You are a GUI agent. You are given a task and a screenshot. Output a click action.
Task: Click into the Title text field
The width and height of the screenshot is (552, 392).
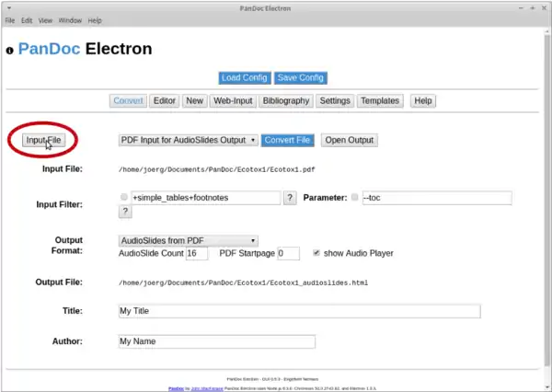(299, 311)
